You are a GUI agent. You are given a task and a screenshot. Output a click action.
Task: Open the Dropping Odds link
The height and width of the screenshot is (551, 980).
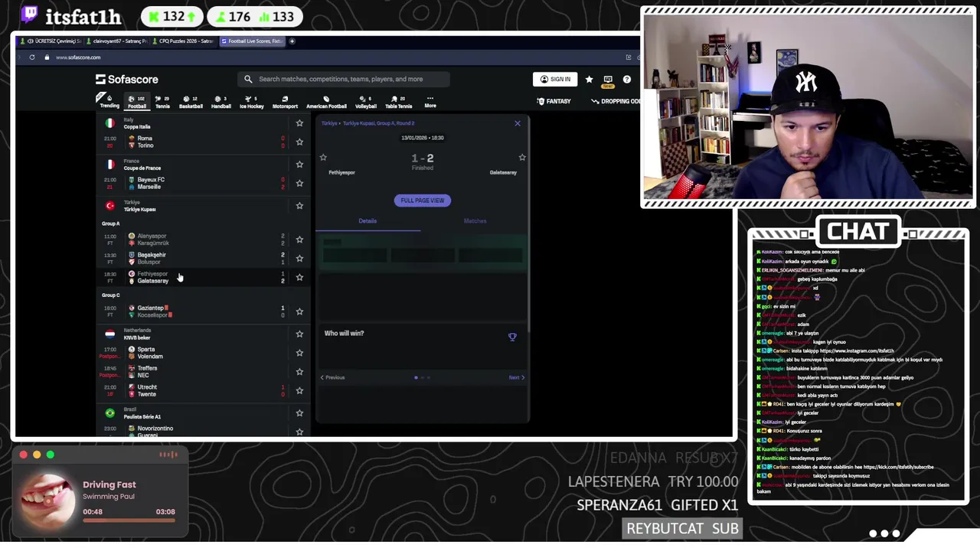[616, 101]
